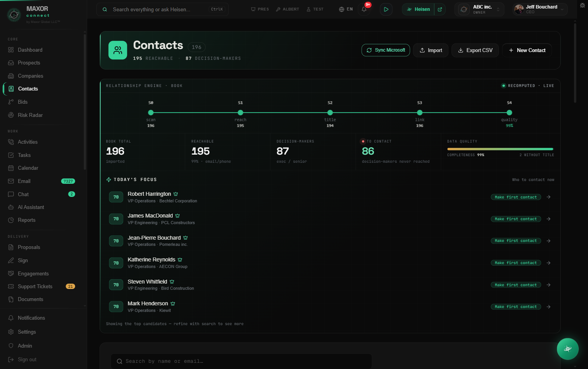Click the Heisen button

click(x=418, y=9)
